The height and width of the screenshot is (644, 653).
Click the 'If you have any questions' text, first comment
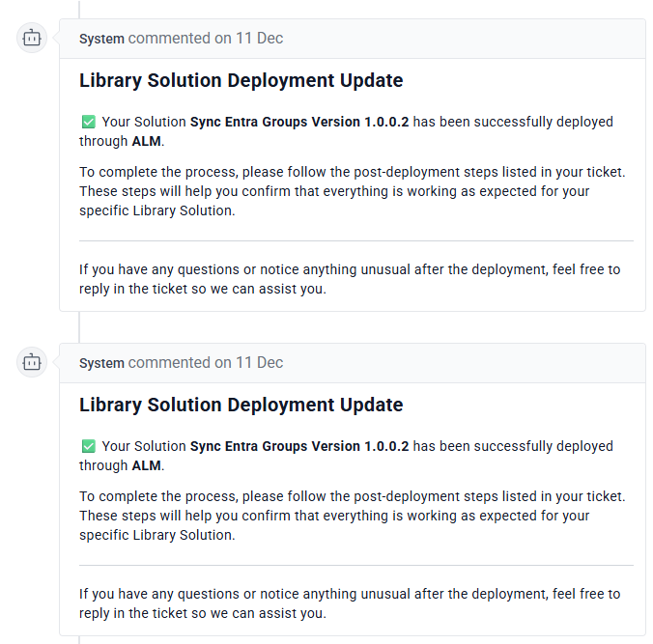tap(349, 279)
